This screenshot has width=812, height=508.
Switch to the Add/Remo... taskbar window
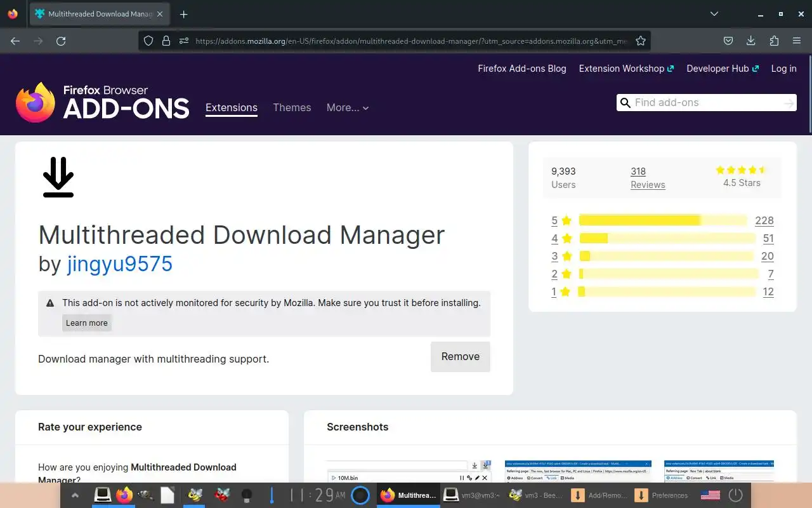pos(599,495)
